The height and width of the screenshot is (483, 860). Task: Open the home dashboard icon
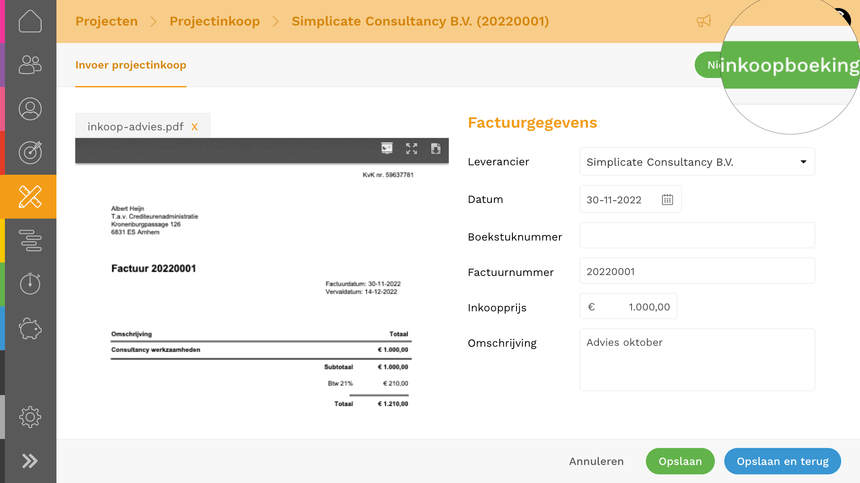click(30, 21)
